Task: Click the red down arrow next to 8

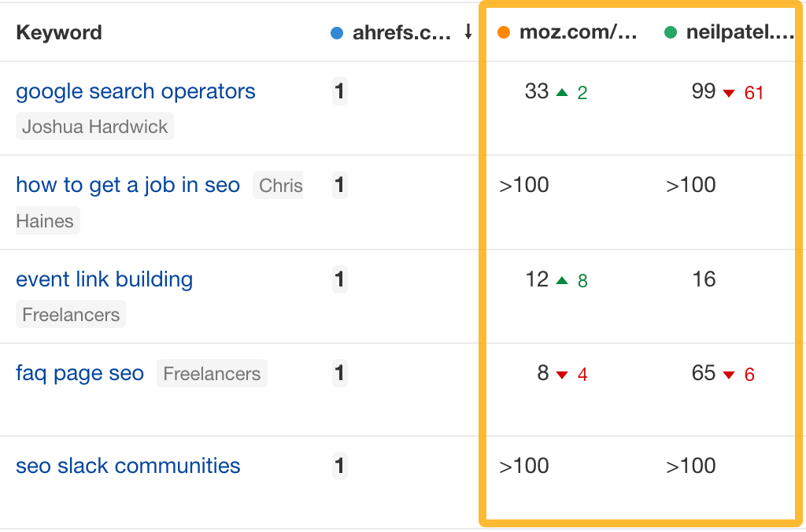Action: [562, 375]
